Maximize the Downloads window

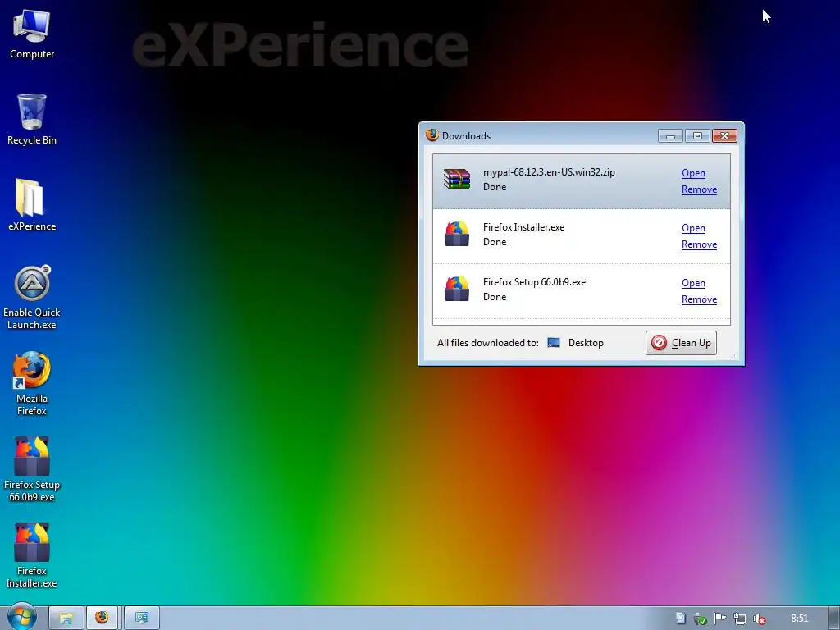697,136
